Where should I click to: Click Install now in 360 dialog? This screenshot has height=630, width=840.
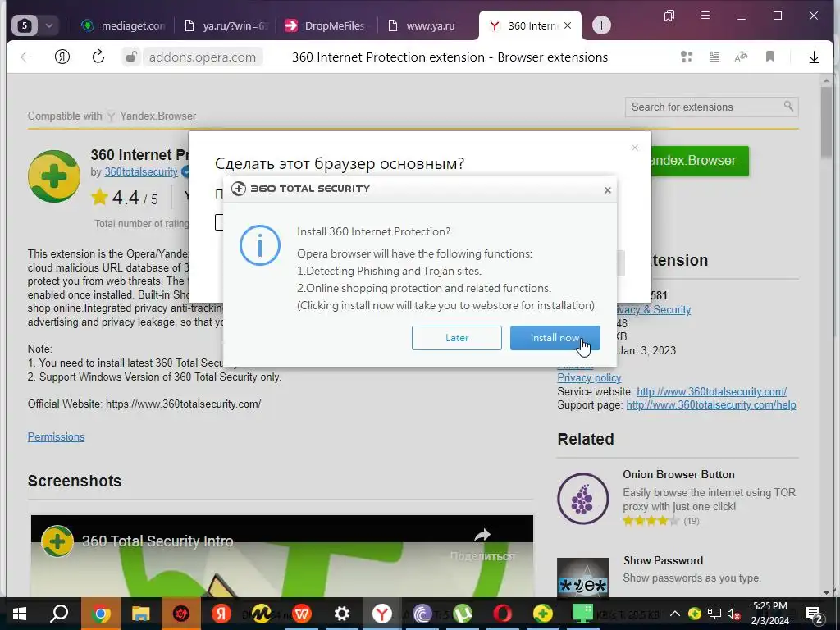click(x=555, y=338)
